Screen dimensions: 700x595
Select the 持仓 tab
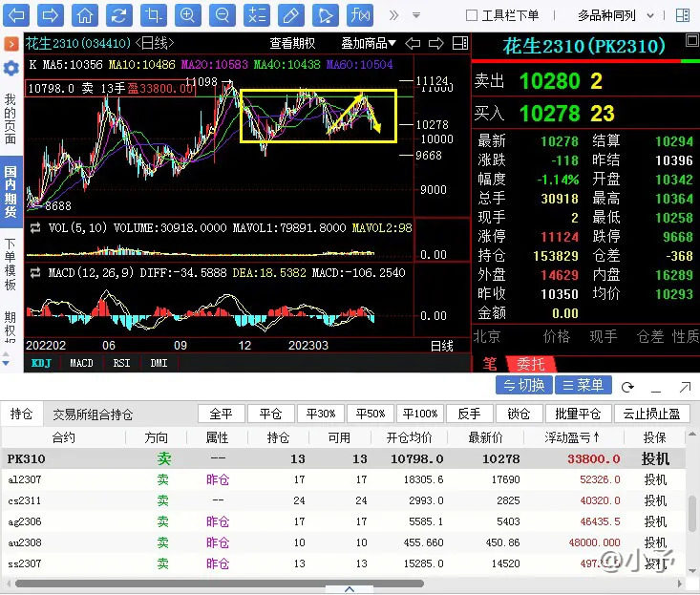coord(21,414)
